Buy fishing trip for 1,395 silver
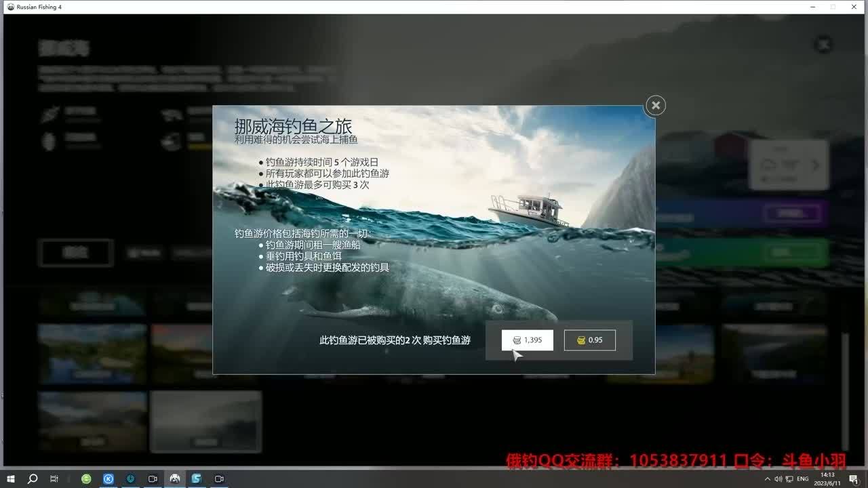Screen dimensions: 868x488 point(527,340)
